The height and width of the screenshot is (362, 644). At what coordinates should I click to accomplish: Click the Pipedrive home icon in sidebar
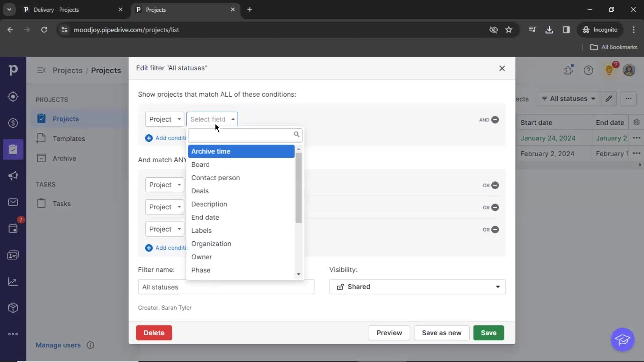13,70
